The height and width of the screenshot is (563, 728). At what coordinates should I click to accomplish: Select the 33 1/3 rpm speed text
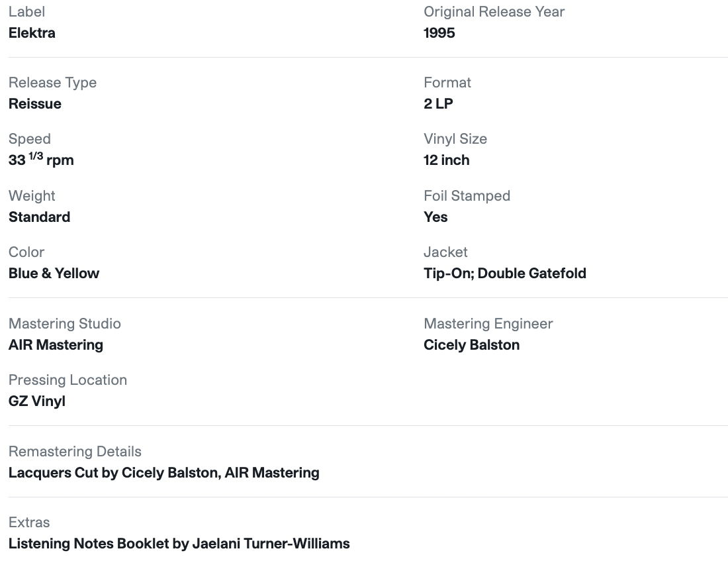(x=41, y=160)
